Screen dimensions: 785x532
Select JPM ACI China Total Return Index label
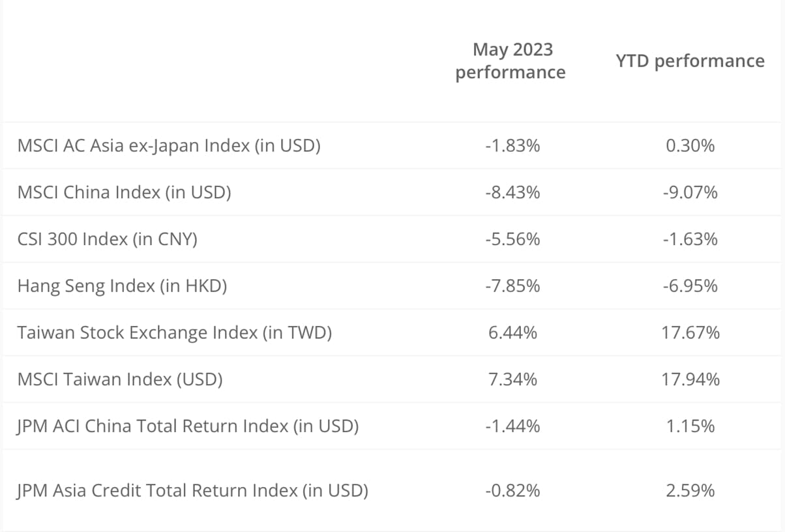click(x=188, y=426)
